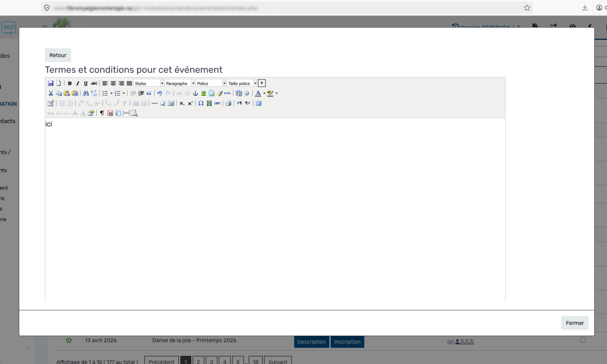Toggle visible control characters with the pilcrow icon

tap(102, 113)
